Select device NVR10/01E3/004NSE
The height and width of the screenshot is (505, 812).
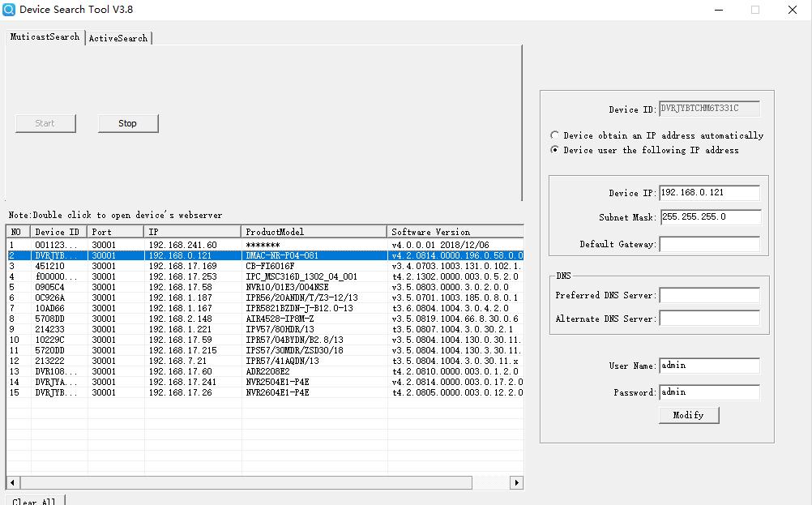(265, 287)
